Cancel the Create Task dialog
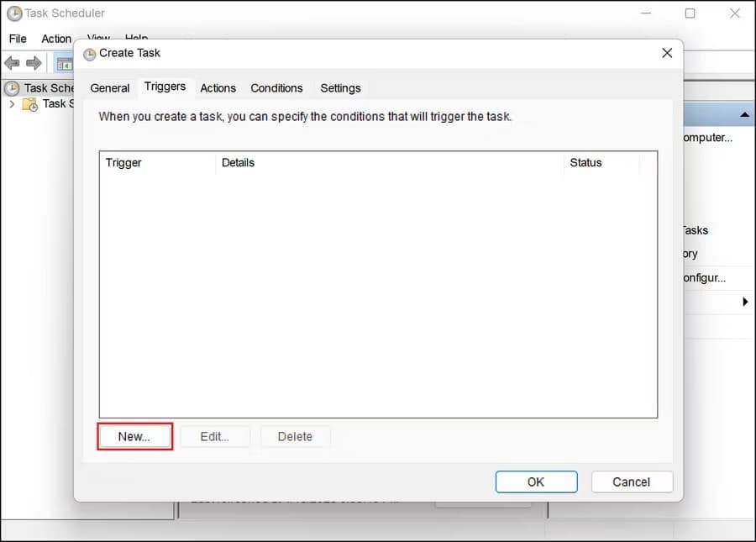 tap(632, 481)
